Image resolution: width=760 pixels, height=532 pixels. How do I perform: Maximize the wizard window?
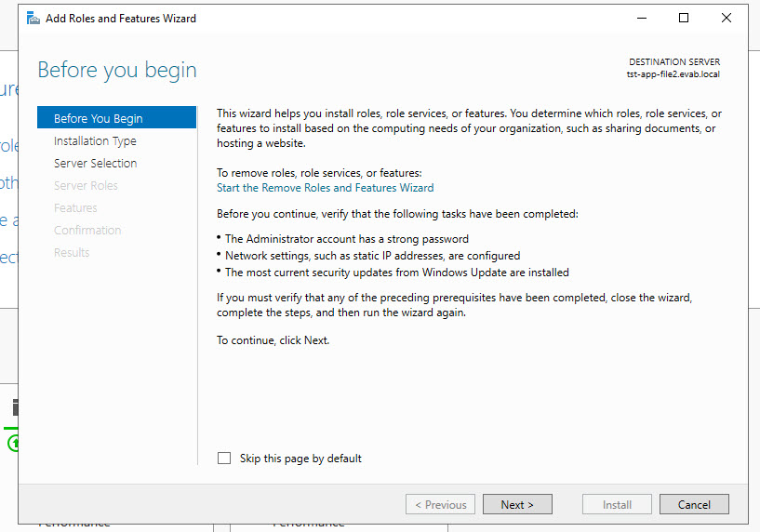[x=684, y=18]
